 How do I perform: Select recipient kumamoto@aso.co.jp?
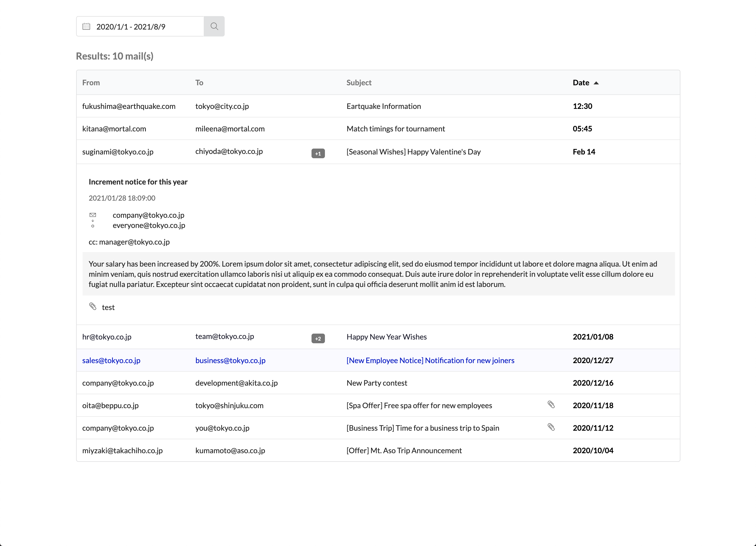(x=230, y=451)
